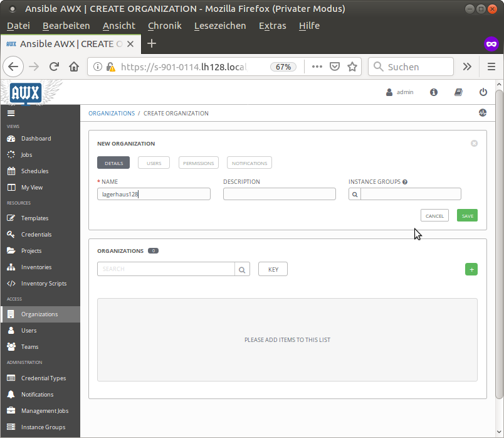The width and height of the screenshot is (504, 438).
Task: Reload the current page
Action: pos(54,67)
